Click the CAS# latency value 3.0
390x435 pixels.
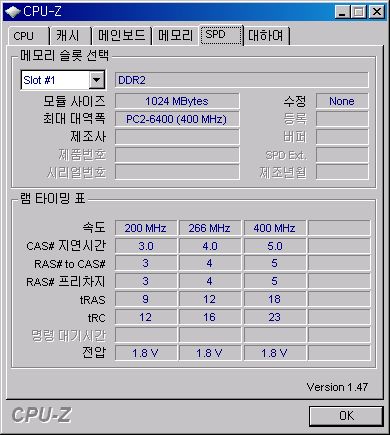click(x=146, y=246)
